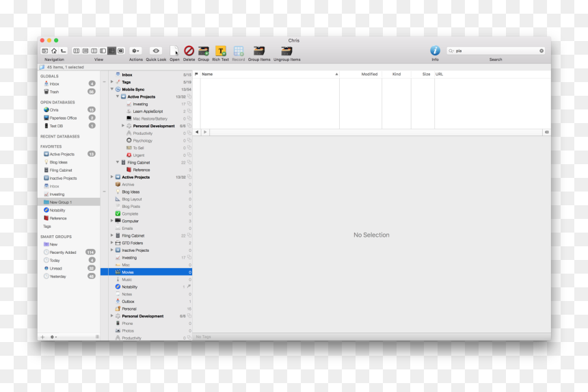
Task: Open Blog Ideas favorite in sidebar
Action: [x=68, y=162]
